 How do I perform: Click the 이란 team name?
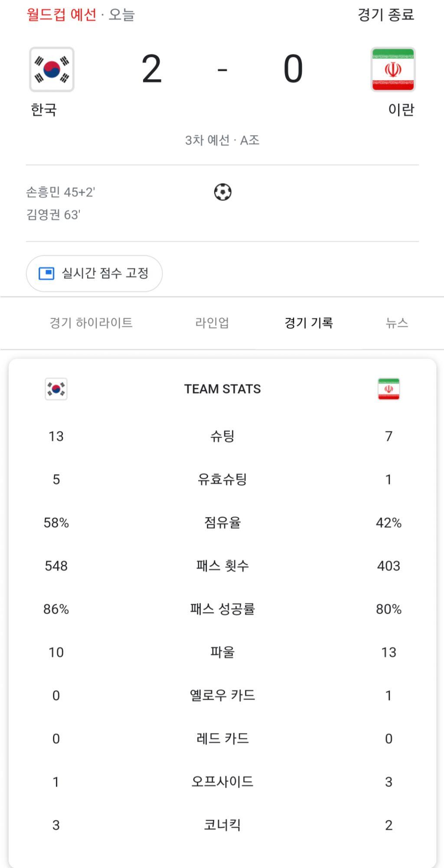coord(401,110)
